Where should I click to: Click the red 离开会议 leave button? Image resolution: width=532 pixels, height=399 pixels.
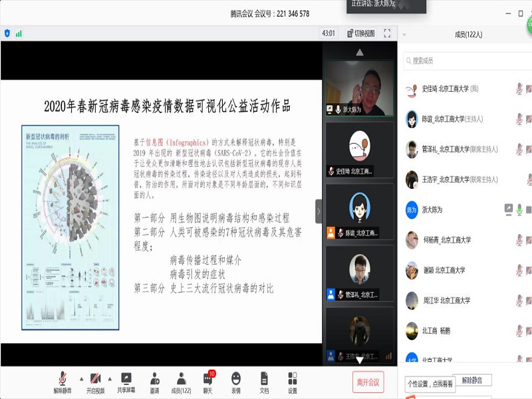point(368,382)
